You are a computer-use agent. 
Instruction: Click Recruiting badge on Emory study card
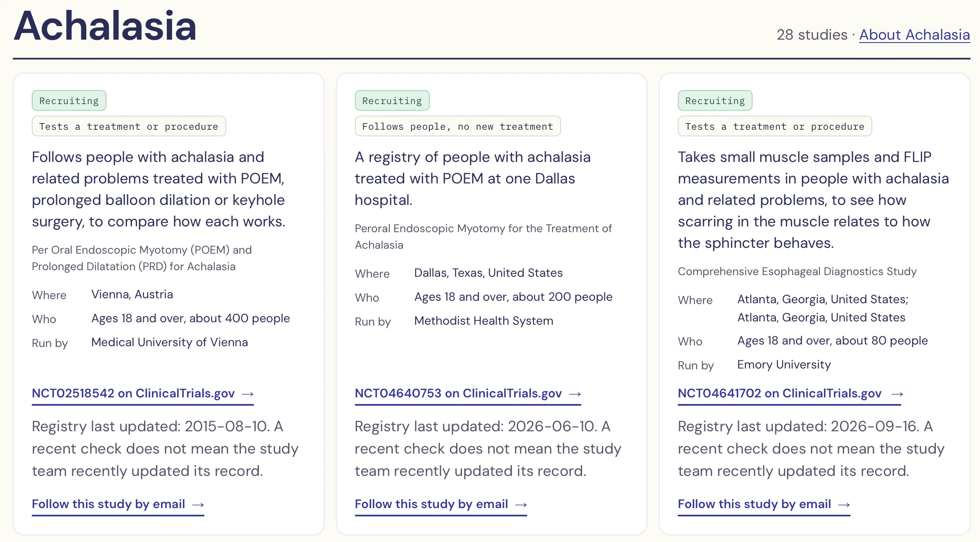point(715,100)
